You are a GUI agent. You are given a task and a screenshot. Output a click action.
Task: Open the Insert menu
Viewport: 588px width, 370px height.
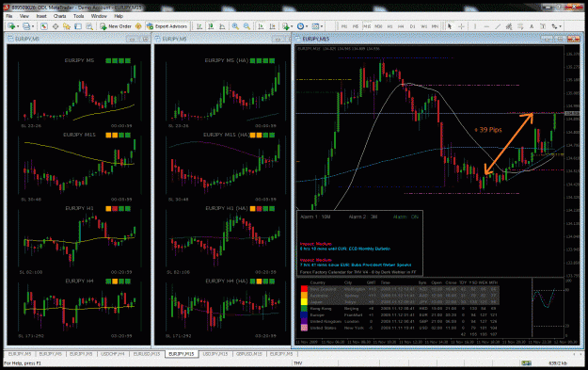[x=41, y=16]
